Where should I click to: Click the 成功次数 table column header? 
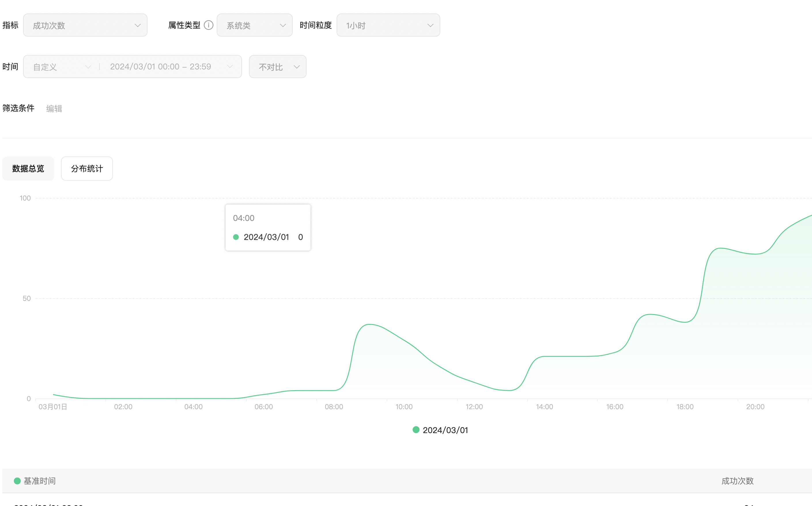tap(737, 481)
